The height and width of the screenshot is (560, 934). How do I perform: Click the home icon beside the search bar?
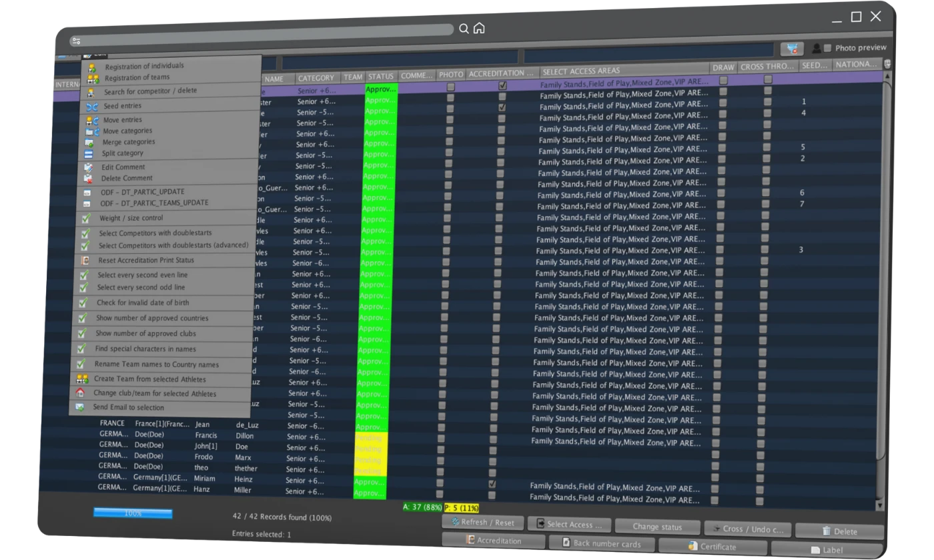479,29
